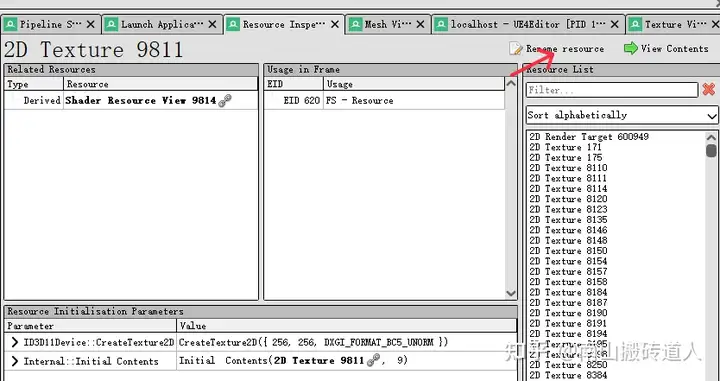Open the Sort alphabetically dropdown

tap(622, 115)
